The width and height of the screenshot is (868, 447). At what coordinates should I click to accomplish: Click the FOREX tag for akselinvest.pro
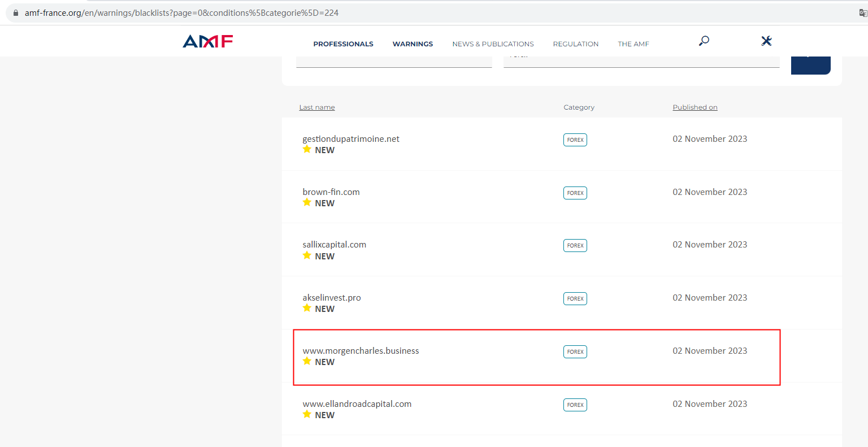pos(575,298)
